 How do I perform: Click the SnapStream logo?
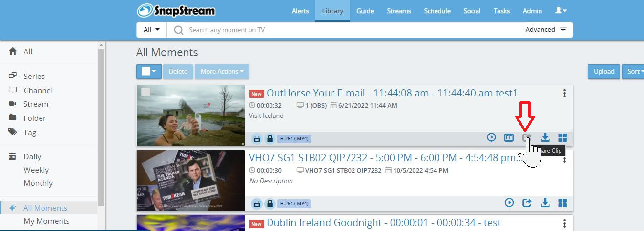tap(176, 10)
